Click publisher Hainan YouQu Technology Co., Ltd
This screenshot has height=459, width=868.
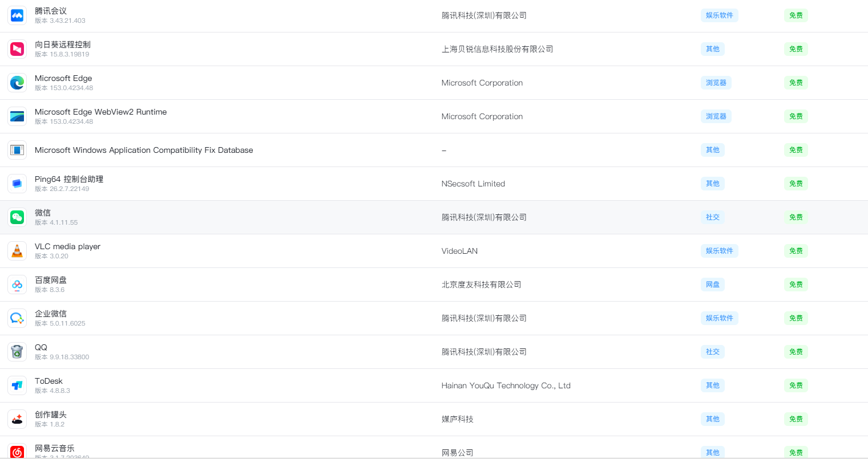point(506,385)
